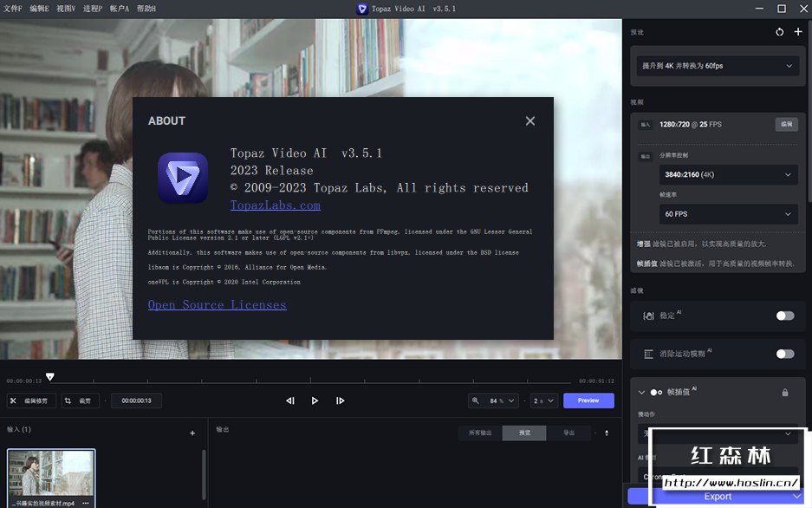Click the right panel scrollbar

click(x=809, y=111)
